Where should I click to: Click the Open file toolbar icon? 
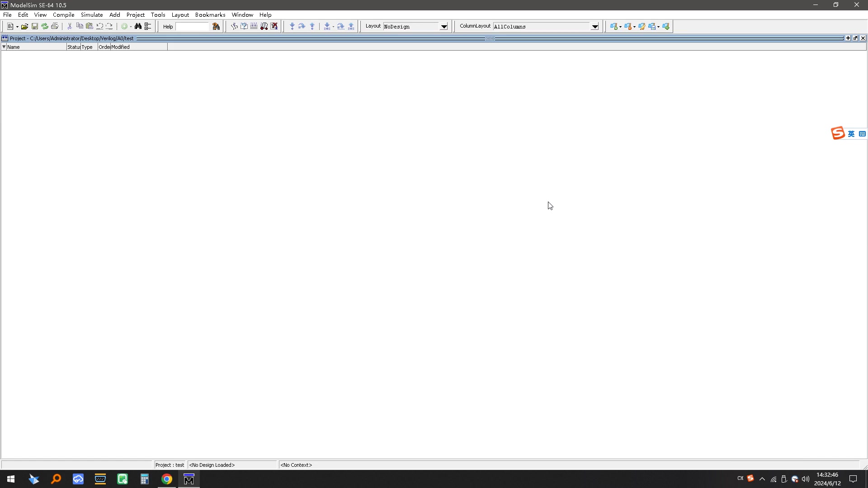click(x=24, y=27)
